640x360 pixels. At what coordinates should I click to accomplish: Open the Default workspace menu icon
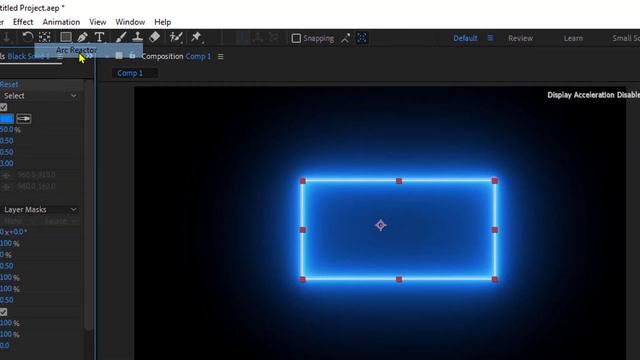(490, 38)
